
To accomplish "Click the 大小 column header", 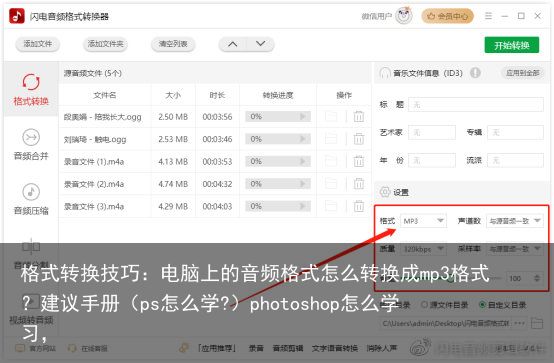I will click(173, 95).
